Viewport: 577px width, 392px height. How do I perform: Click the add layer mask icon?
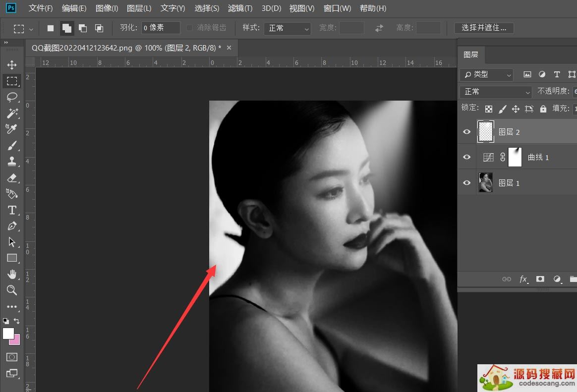[540, 279]
